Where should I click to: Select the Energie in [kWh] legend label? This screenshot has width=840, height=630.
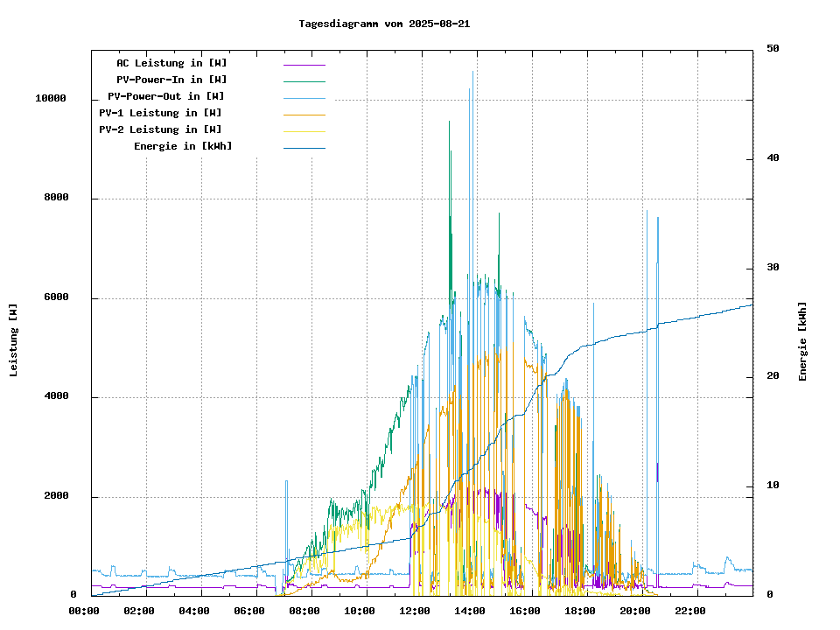pyautogui.click(x=183, y=146)
